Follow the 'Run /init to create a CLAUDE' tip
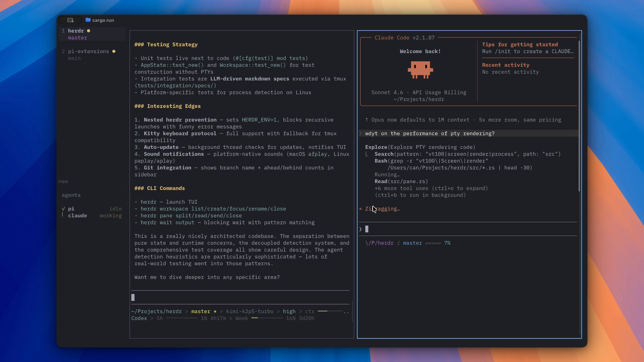 527,52
